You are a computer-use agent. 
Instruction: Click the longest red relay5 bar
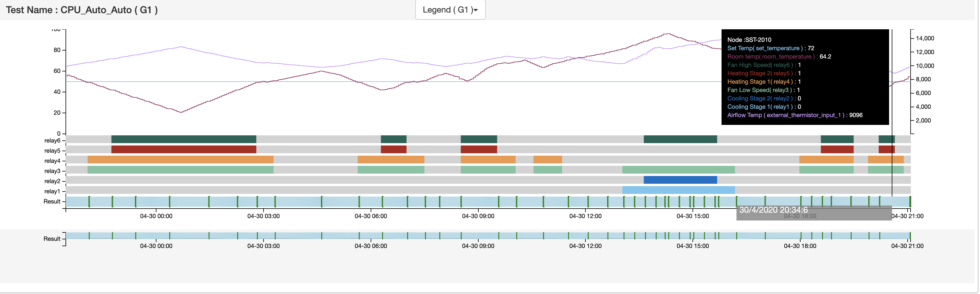pos(183,150)
